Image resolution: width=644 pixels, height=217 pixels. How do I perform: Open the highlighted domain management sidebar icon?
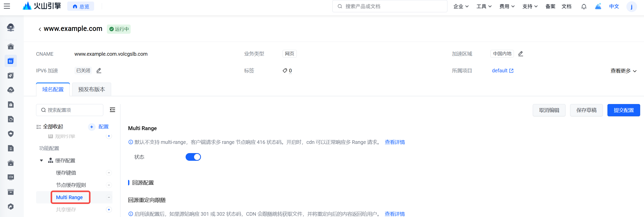11,61
